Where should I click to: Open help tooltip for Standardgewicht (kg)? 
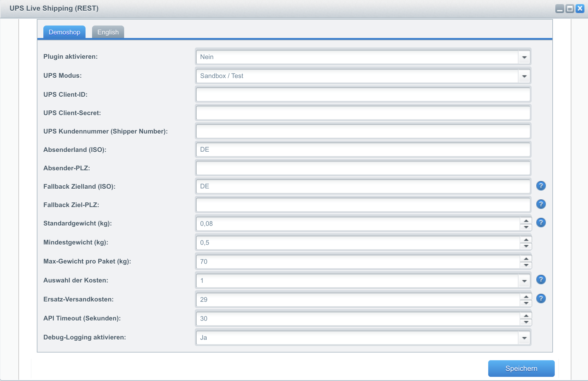[541, 223]
